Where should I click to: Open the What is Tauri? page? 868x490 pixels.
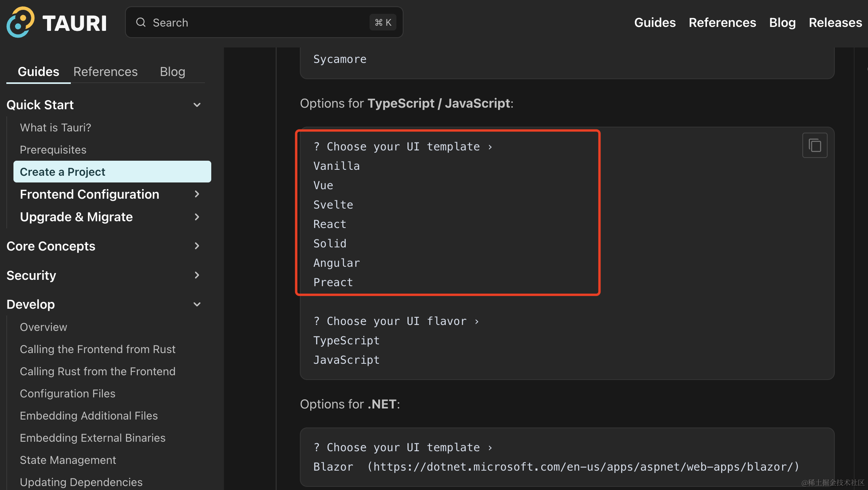point(55,127)
